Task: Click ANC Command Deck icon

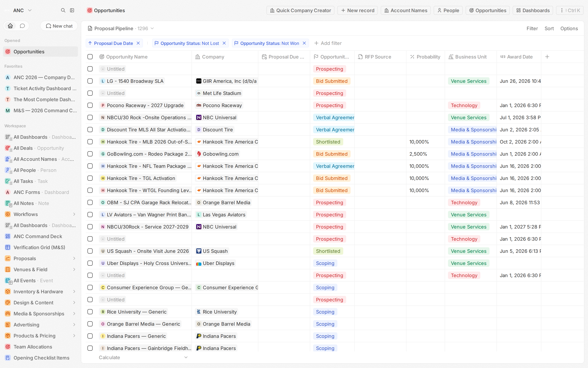Action: click(8, 236)
